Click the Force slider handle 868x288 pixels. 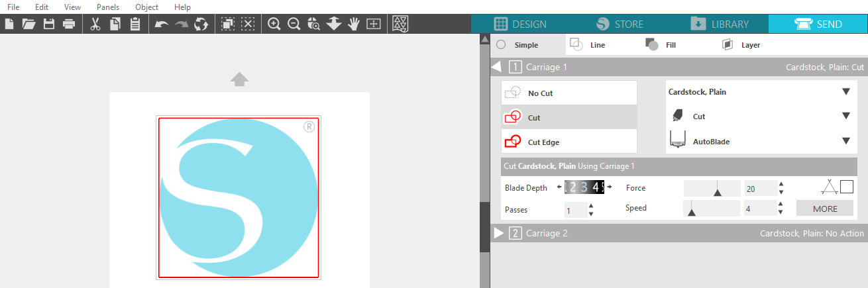[717, 192]
